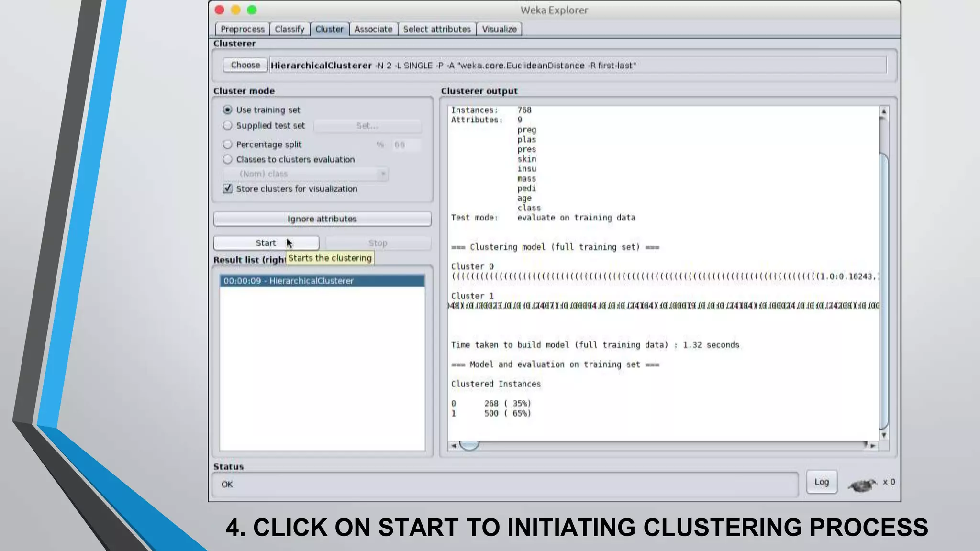This screenshot has height=551, width=980.
Task: Click the scroll down arrow in output
Action: [x=884, y=435]
